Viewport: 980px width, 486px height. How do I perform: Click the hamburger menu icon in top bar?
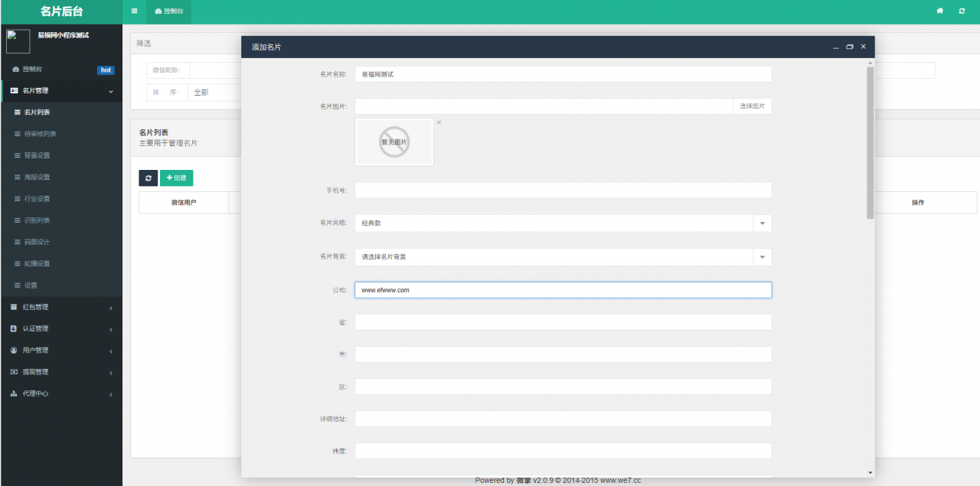[x=134, y=11]
